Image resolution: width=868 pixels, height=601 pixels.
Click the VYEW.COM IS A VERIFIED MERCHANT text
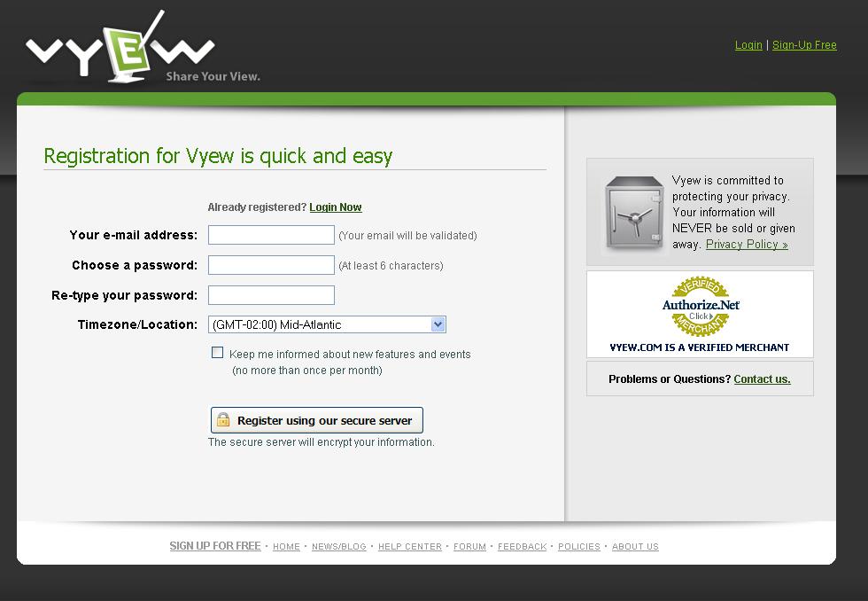[x=700, y=347]
